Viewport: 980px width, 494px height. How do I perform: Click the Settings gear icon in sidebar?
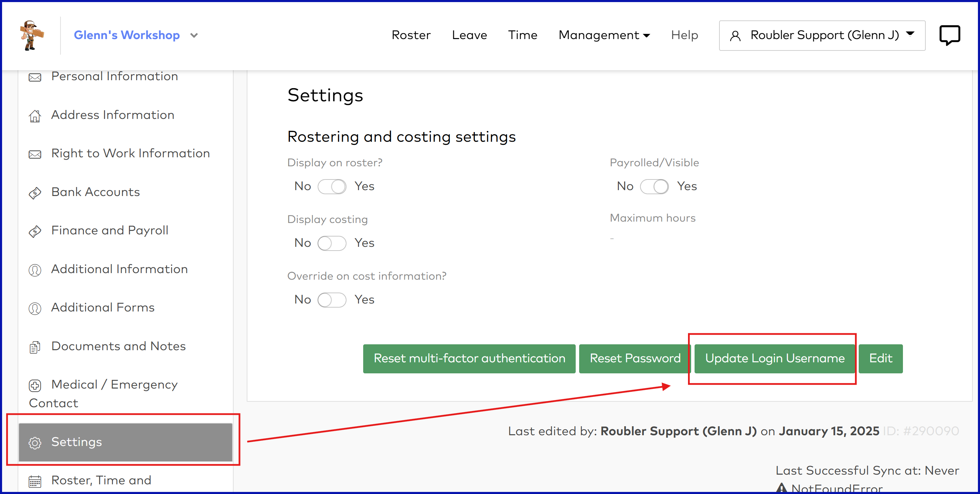click(35, 442)
